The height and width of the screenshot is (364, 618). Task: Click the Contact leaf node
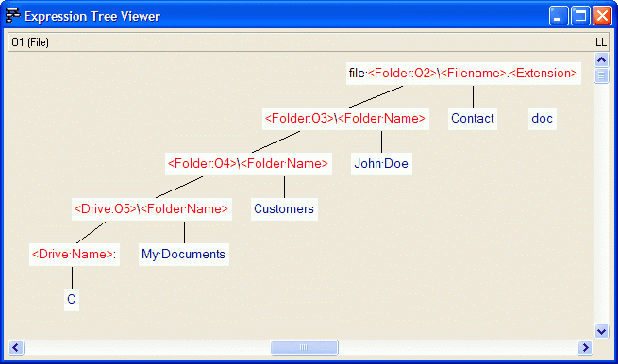point(473,119)
